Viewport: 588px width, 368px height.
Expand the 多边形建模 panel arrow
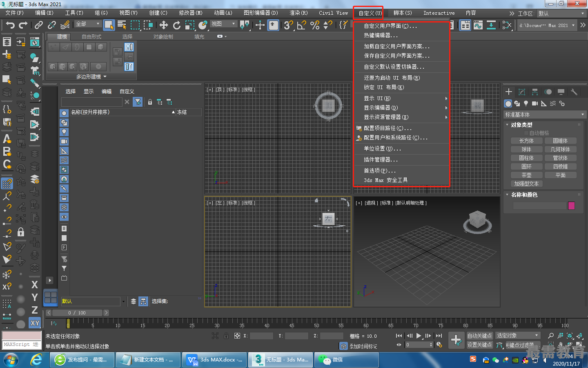105,76
